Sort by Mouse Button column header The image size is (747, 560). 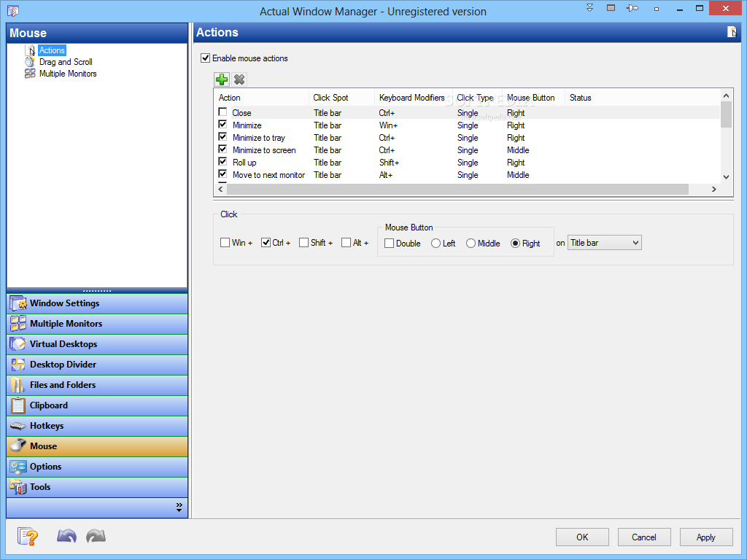(533, 98)
